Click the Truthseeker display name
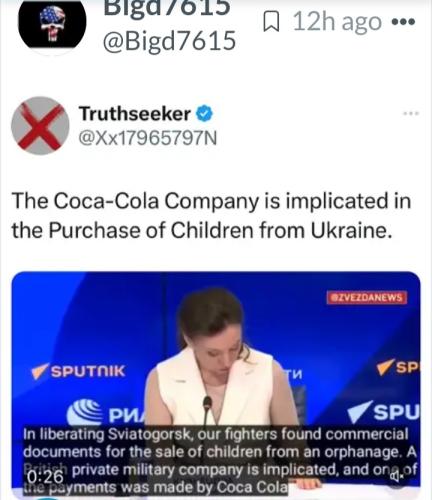The image size is (432, 500). pos(135,114)
